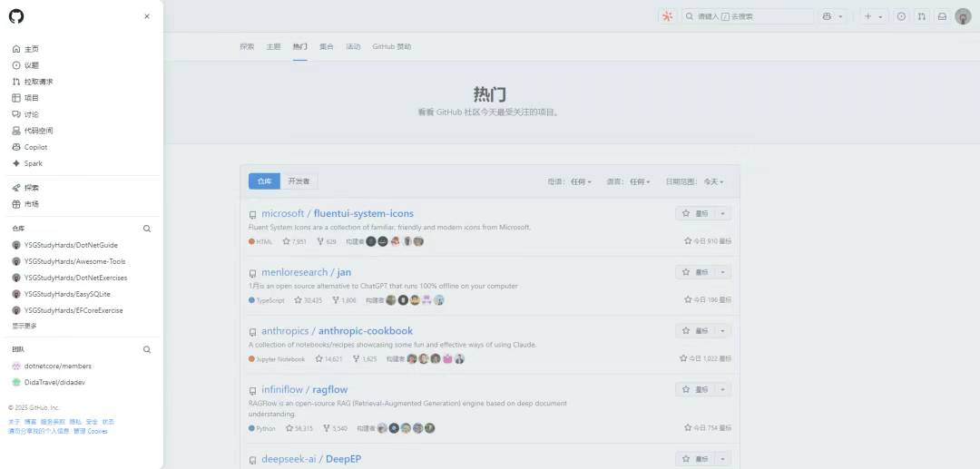980x469 pixels.
Task: Star the fluentui-system-icons repository
Action: pyautogui.click(x=695, y=213)
